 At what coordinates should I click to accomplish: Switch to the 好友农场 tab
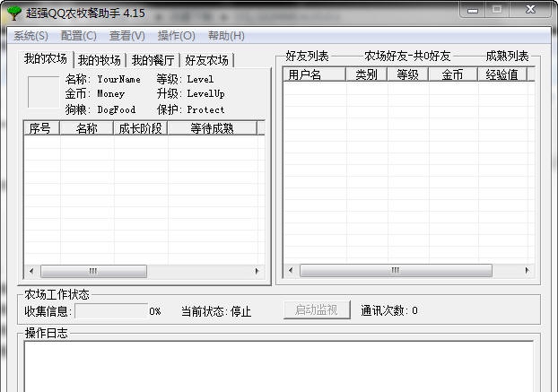click(206, 60)
